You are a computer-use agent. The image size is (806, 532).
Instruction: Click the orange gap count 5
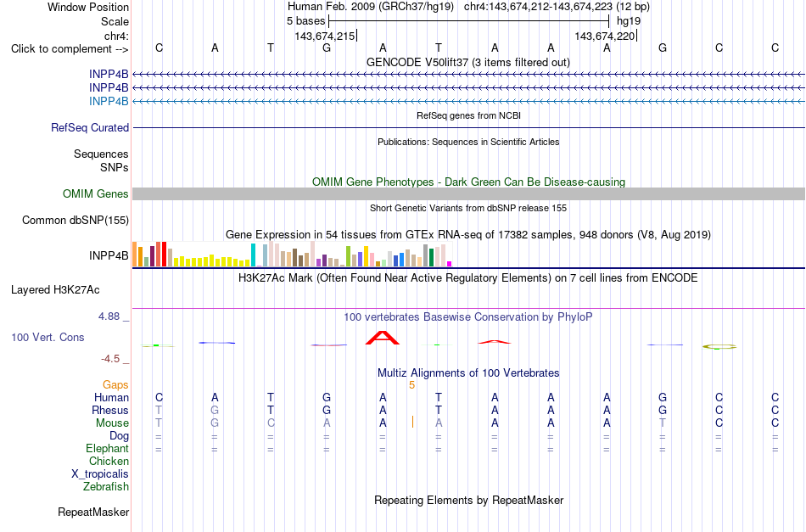point(411,385)
